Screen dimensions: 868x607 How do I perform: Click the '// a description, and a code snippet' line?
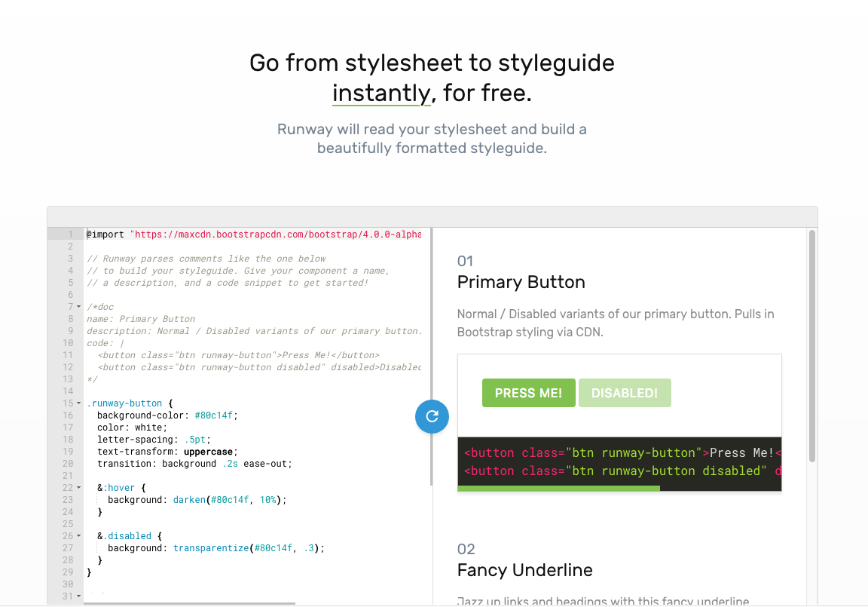(x=227, y=283)
